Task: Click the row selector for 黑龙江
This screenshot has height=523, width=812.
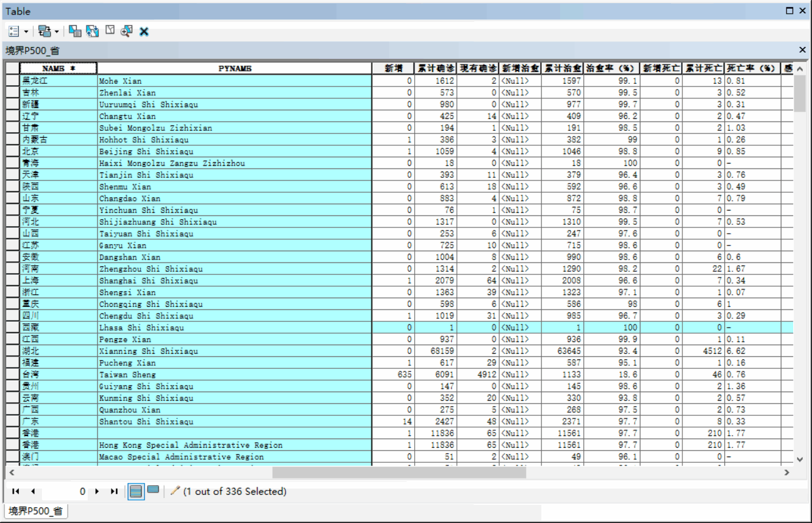Action: pyautogui.click(x=13, y=81)
